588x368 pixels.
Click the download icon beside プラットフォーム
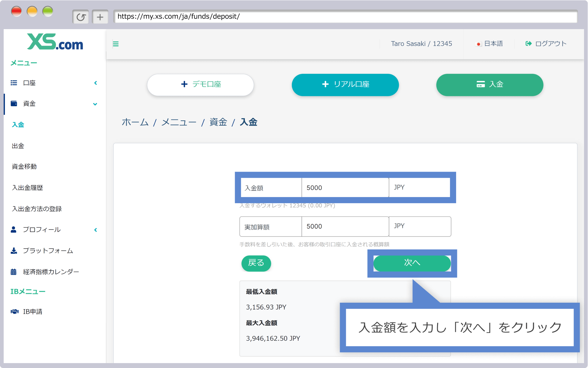pyautogui.click(x=14, y=251)
